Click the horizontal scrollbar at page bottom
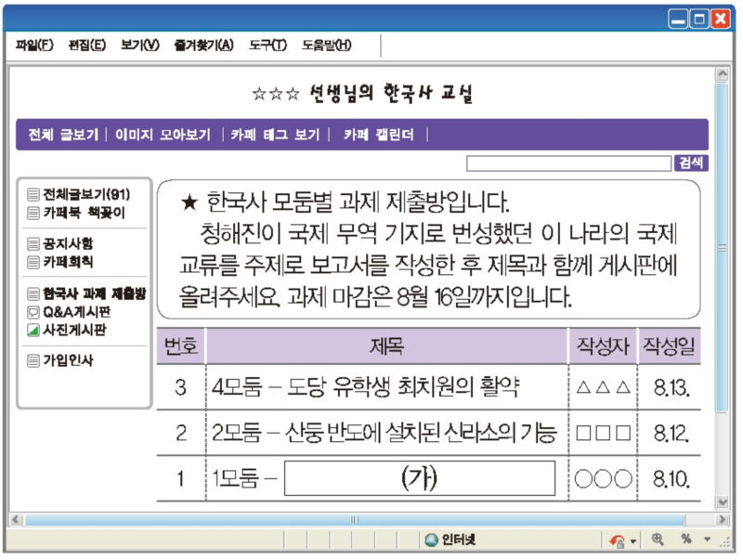The image size is (743, 560). click(x=354, y=519)
